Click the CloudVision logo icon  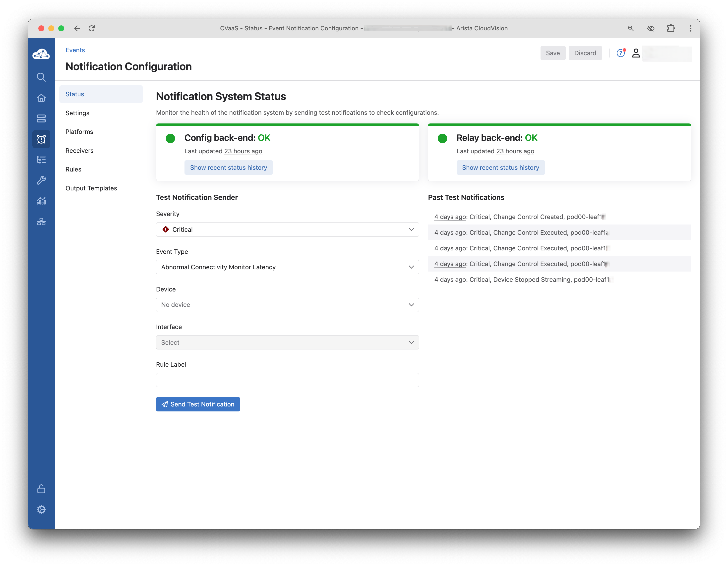(x=41, y=54)
